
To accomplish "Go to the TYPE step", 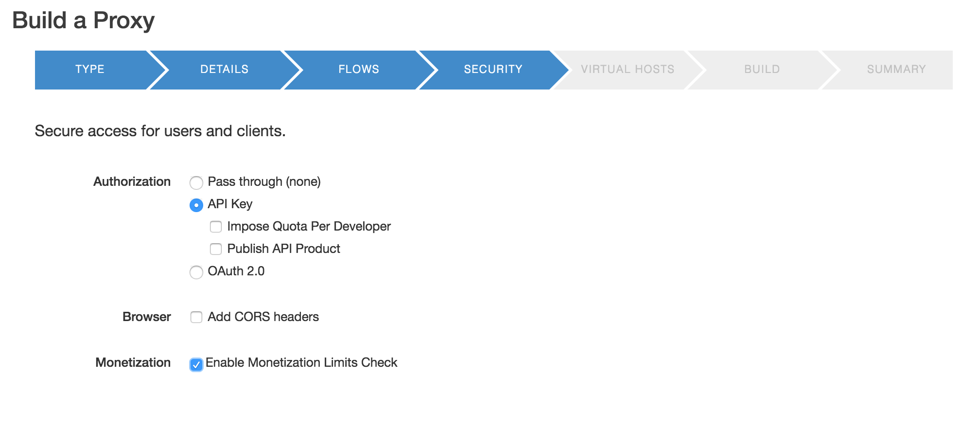I will [x=89, y=69].
